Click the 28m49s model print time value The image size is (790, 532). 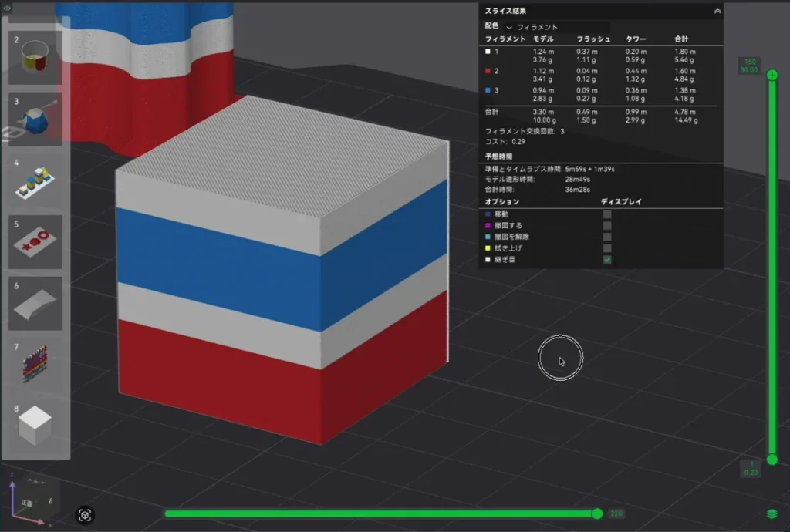click(577, 179)
